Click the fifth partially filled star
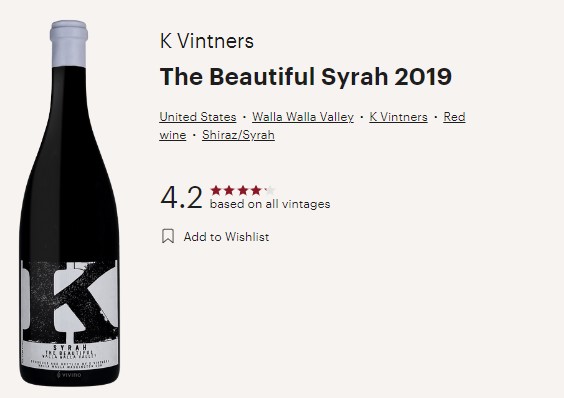This screenshot has height=398, width=564. pyautogui.click(x=270, y=190)
